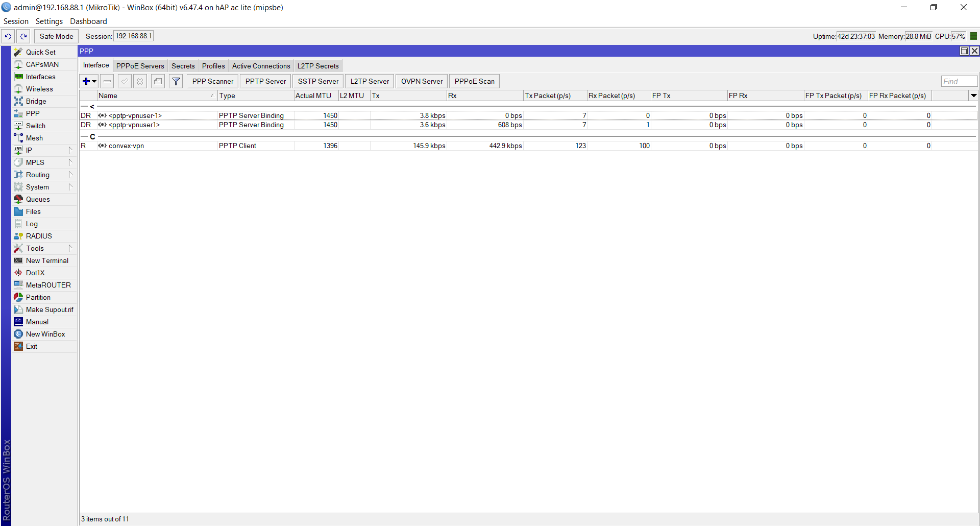
Task: Select the convex-vpn interface row
Action: [528, 146]
